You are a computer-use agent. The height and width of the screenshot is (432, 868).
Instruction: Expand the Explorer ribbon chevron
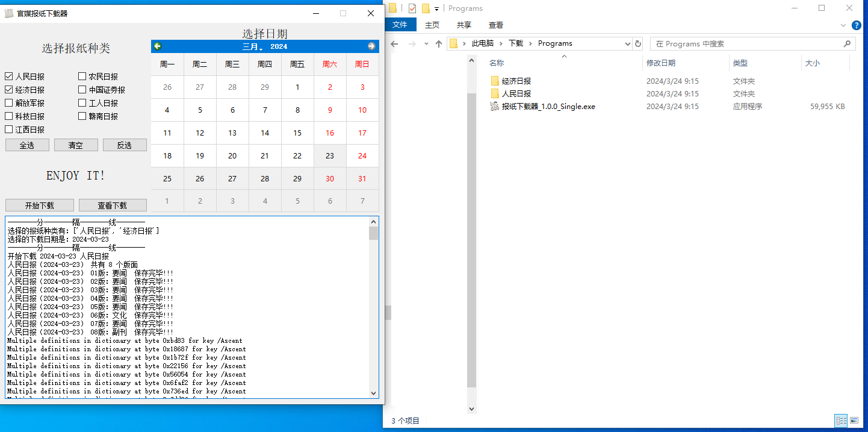[843, 25]
